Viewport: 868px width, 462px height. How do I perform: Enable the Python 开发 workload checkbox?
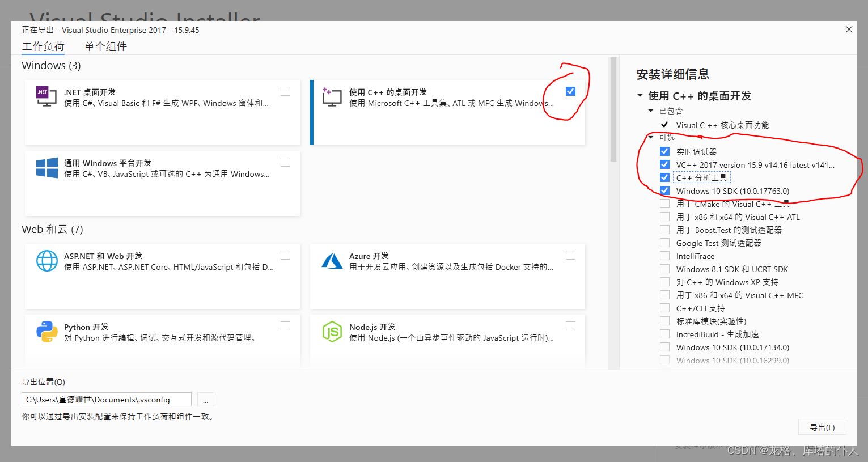[285, 325]
